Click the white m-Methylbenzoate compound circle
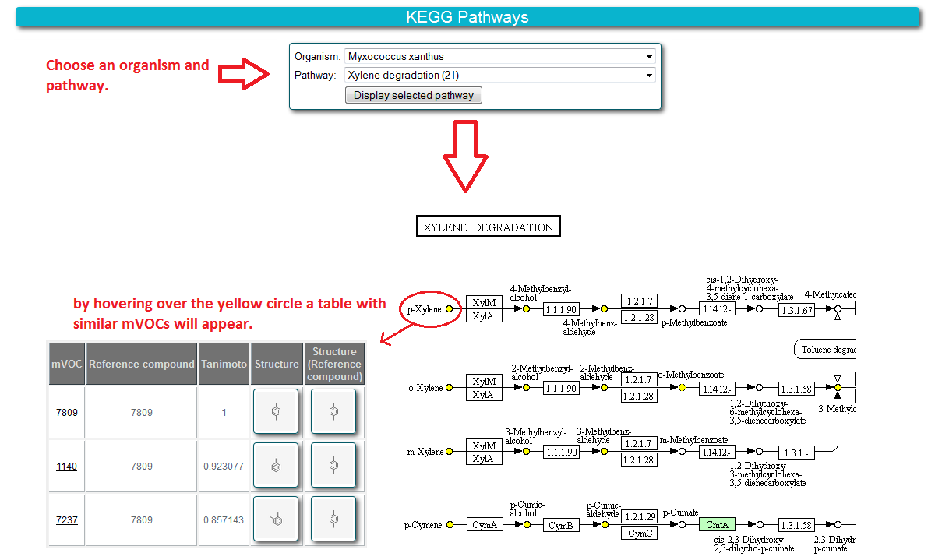 coord(682,452)
